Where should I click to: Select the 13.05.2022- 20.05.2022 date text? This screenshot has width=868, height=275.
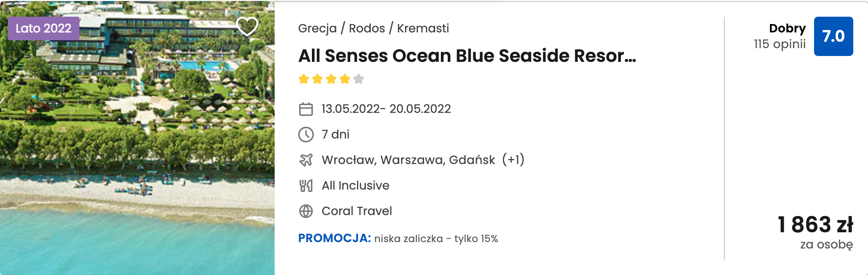click(x=386, y=109)
